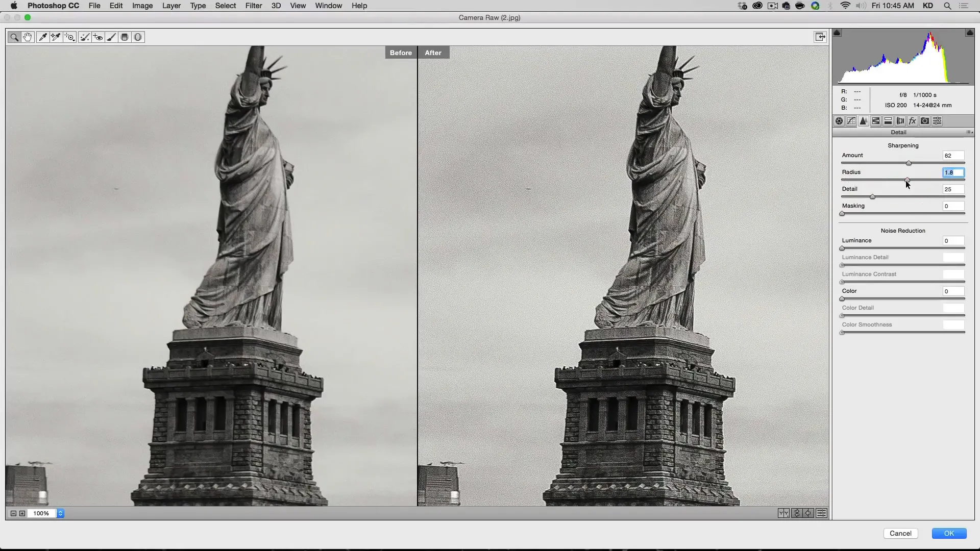
Task: Click the Sharpening Radius slider handle
Action: (907, 180)
